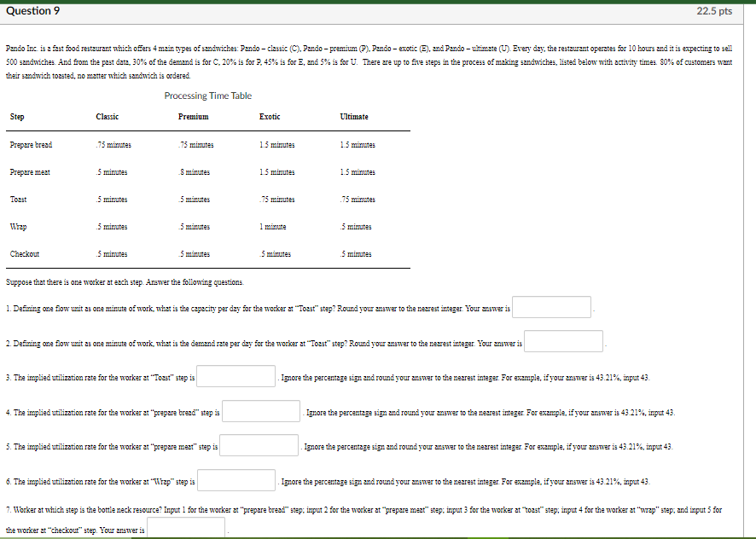Image resolution: width=756 pixels, height=539 pixels.
Task: Click Premium Checkout .5 minutes cell
Action: [194, 253]
